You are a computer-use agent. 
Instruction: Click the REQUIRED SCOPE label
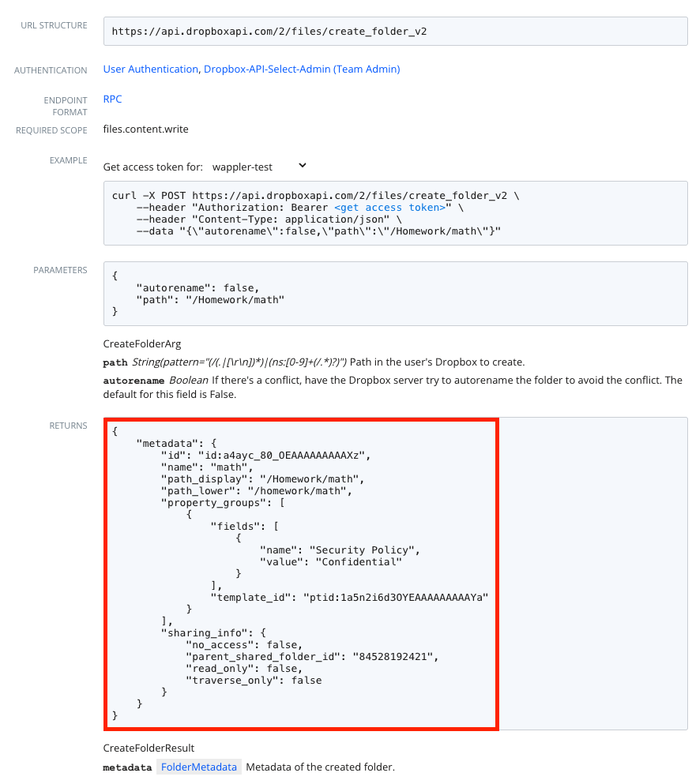pos(51,130)
